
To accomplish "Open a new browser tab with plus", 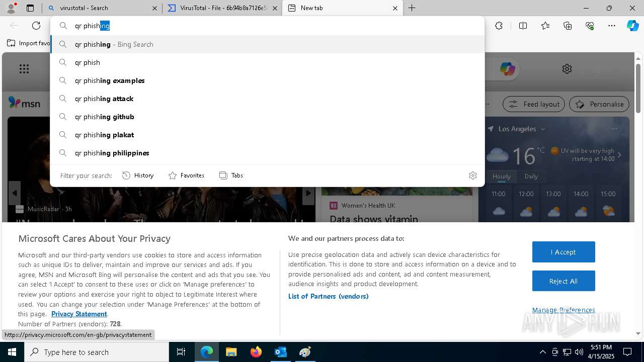I will 412,8.
